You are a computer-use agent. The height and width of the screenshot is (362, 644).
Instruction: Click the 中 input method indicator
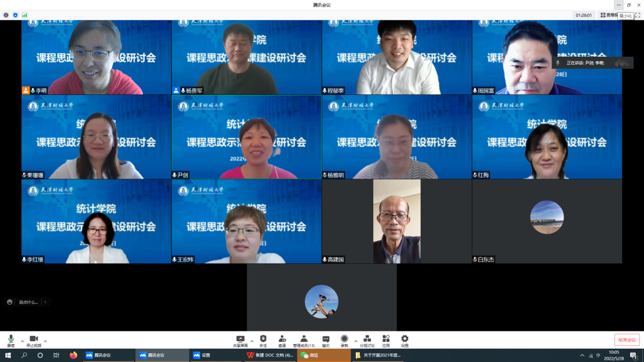[598, 356]
